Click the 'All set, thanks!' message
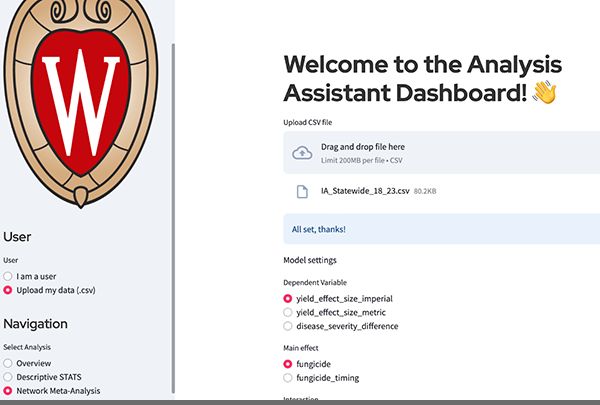The image size is (600, 405). point(318,229)
